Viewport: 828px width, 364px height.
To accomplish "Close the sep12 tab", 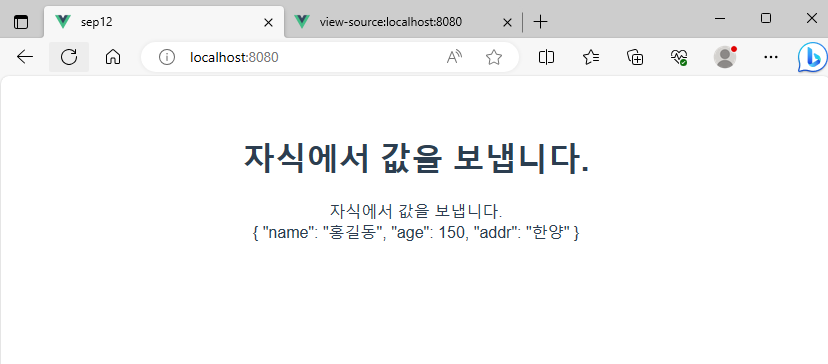I will pos(268,22).
